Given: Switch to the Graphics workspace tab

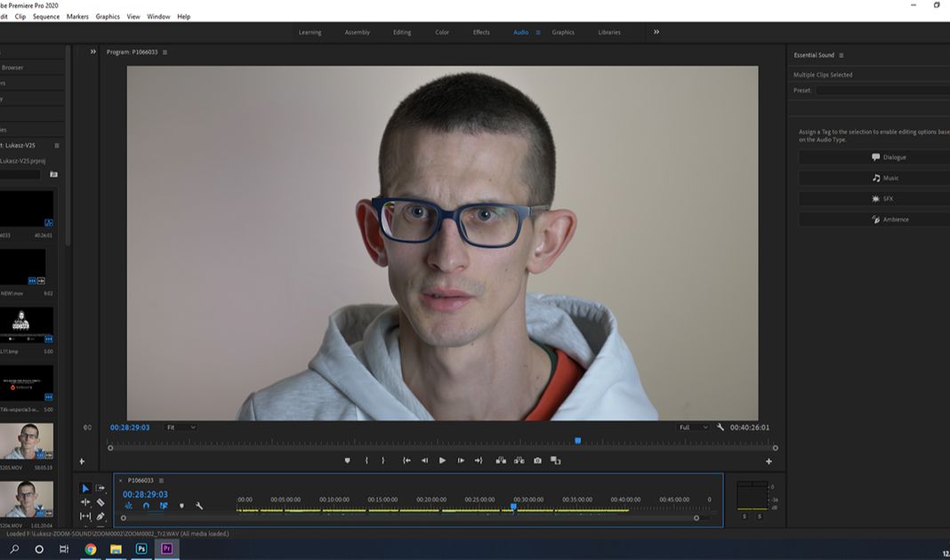Looking at the screenshot, I should (563, 32).
